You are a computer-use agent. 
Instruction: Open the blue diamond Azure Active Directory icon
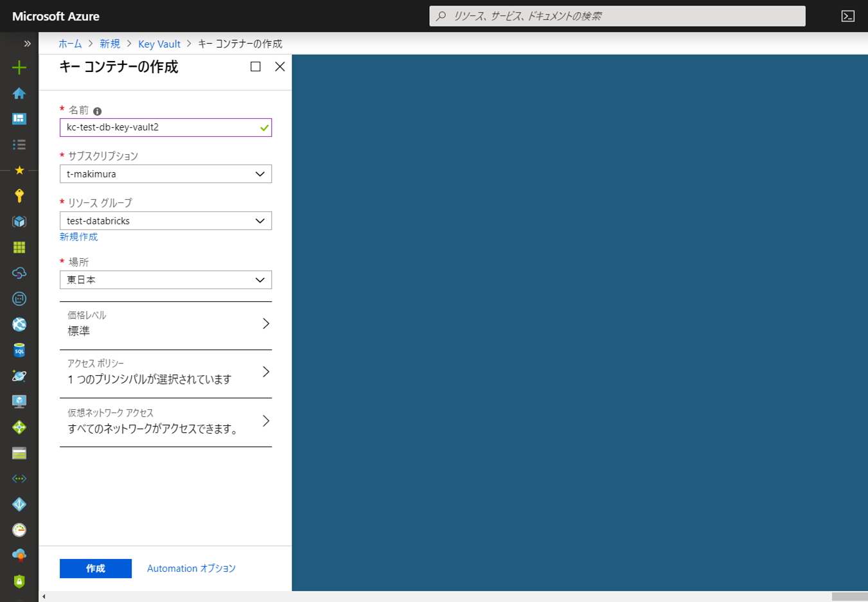point(19,504)
